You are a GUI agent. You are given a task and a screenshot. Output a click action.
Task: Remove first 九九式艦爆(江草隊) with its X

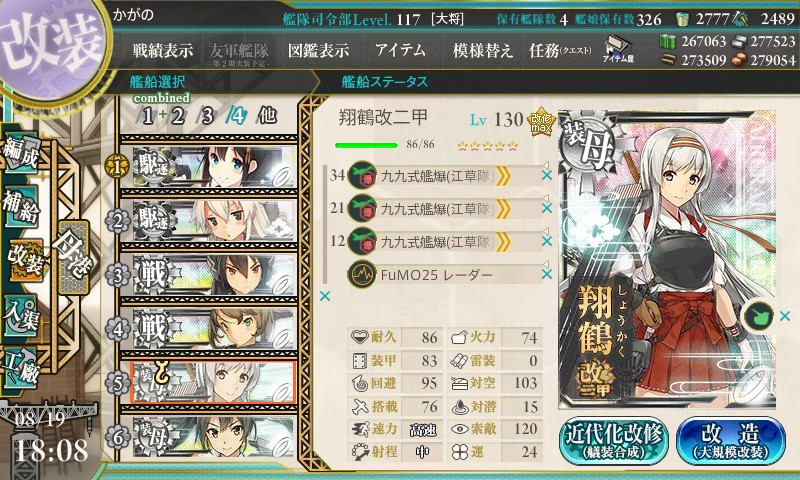tap(546, 175)
